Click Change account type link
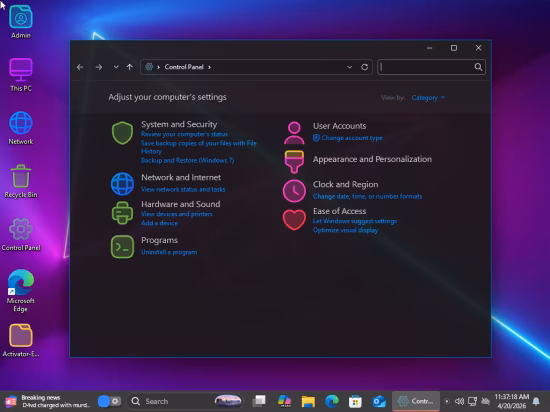Screen dimensions: 550x412 coord(352,138)
